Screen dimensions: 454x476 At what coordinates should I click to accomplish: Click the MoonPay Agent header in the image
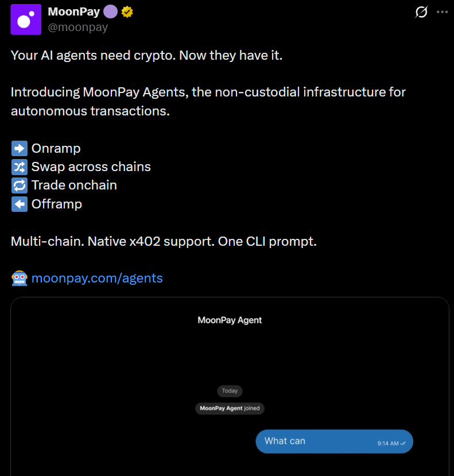coord(230,320)
